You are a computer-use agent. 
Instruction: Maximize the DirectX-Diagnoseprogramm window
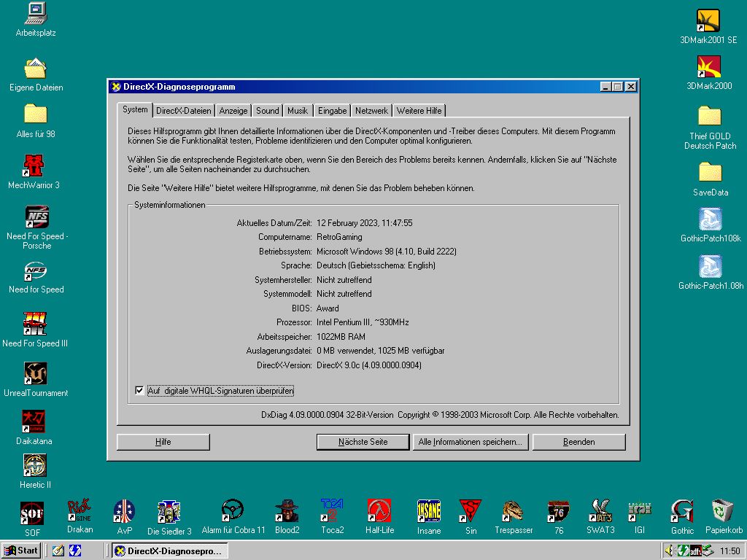tap(618, 87)
